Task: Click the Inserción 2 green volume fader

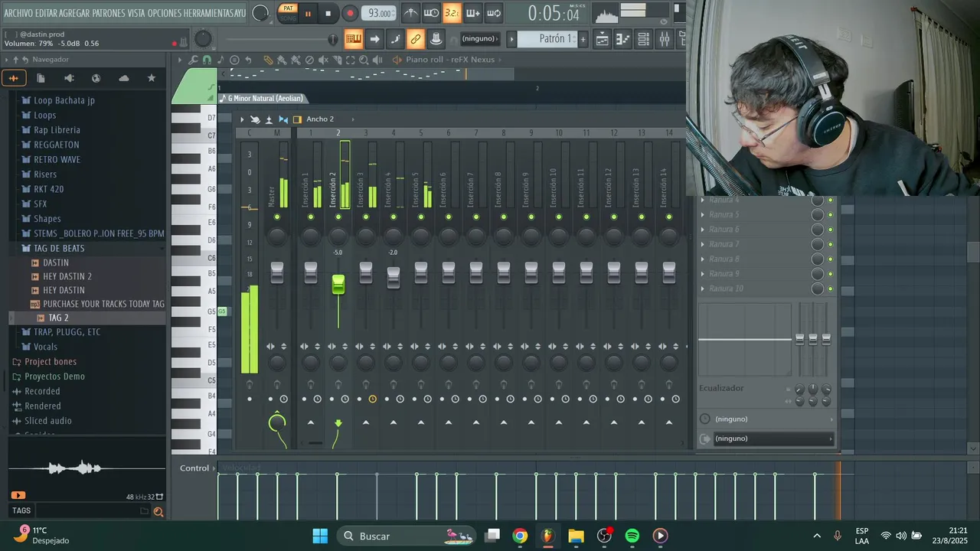Action: (338, 285)
